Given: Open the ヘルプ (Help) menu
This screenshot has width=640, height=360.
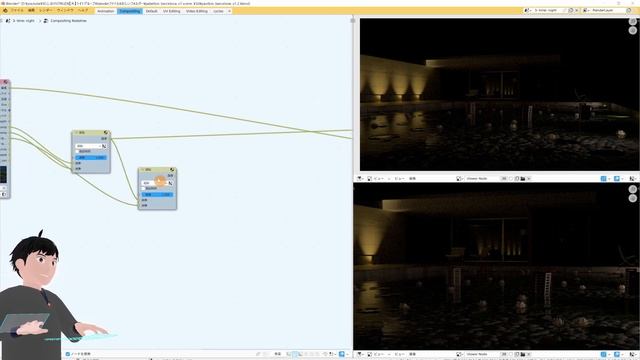Looking at the screenshot, I should tap(83, 11).
